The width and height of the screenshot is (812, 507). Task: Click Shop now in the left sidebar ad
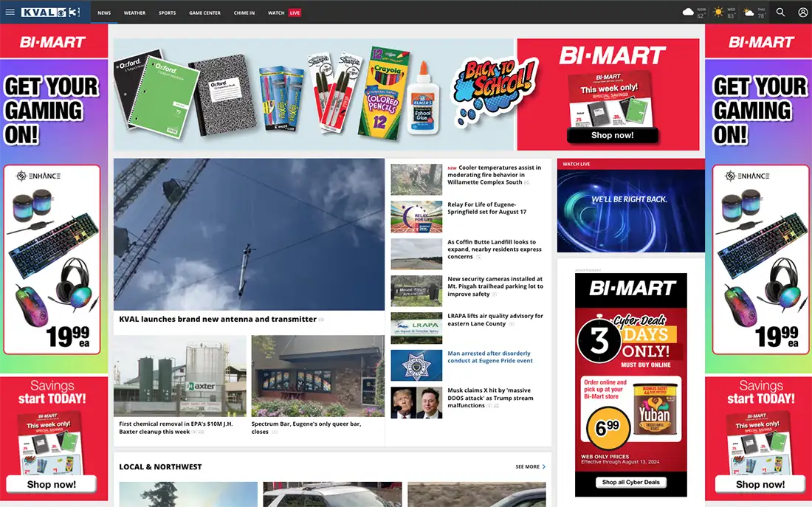pyautogui.click(x=51, y=484)
